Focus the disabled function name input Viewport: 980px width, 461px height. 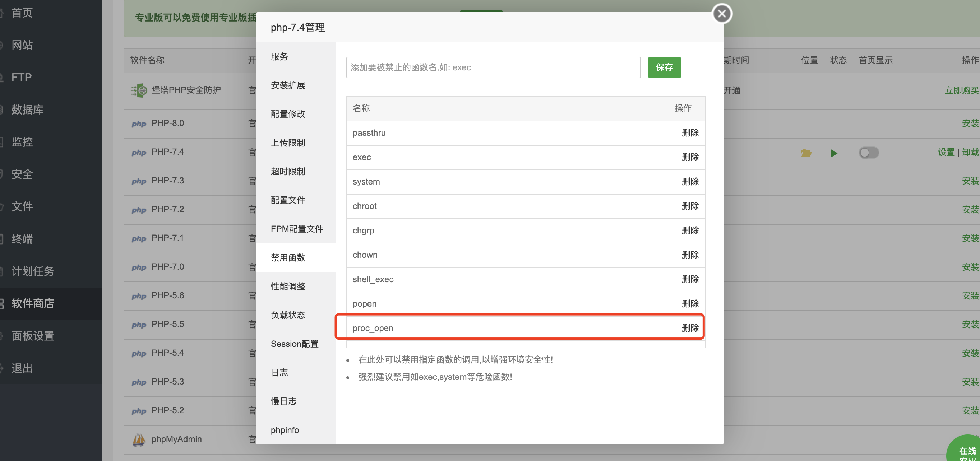493,67
